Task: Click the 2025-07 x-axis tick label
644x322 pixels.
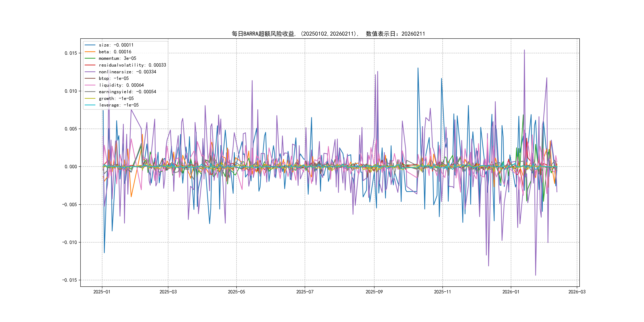Action: click(305, 292)
